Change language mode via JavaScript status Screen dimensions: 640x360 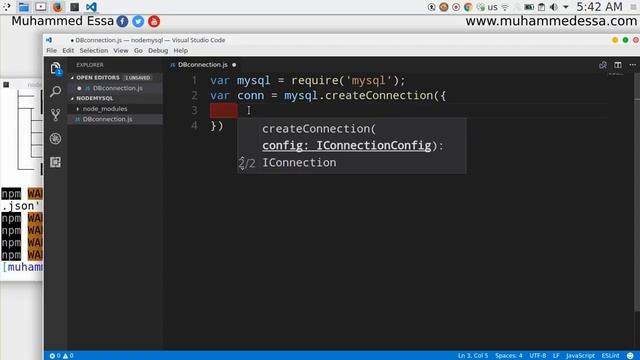pos(580,356)
